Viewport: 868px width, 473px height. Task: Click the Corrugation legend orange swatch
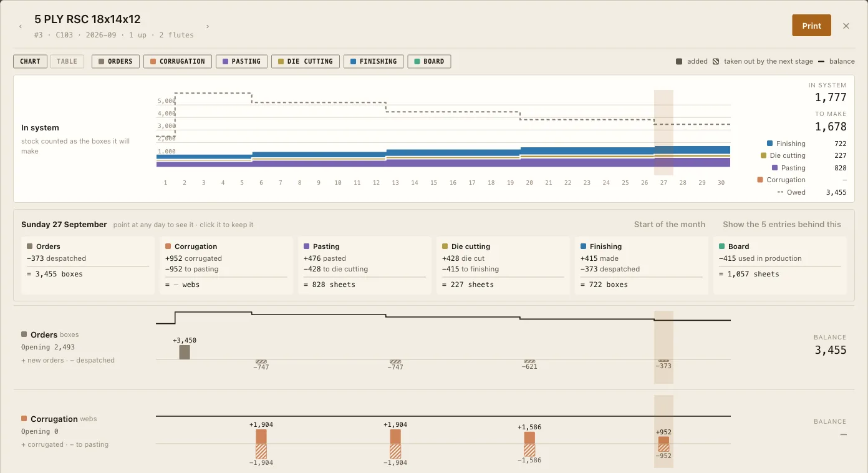[x=760, y=180]
